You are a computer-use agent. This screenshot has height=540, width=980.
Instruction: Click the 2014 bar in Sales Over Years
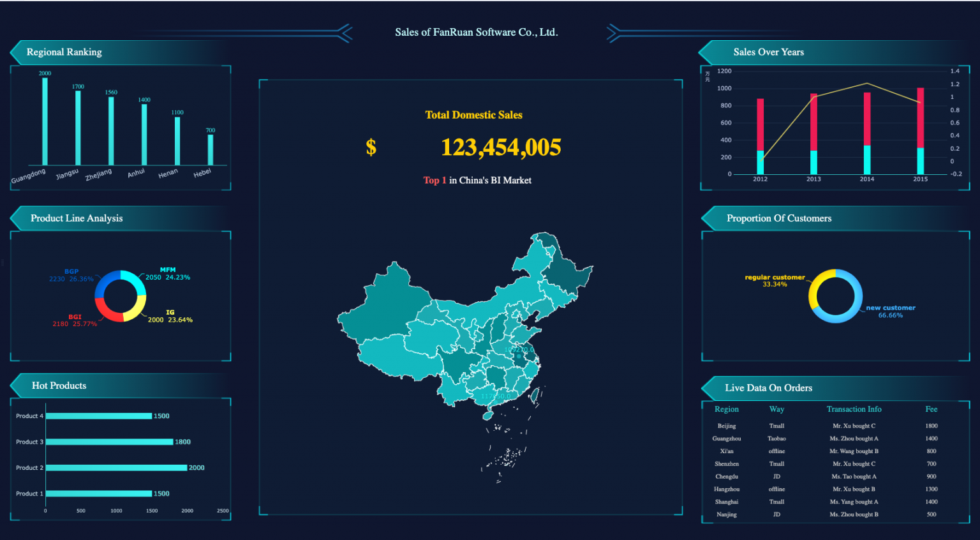pyautogui.click(x=867, y=134)
